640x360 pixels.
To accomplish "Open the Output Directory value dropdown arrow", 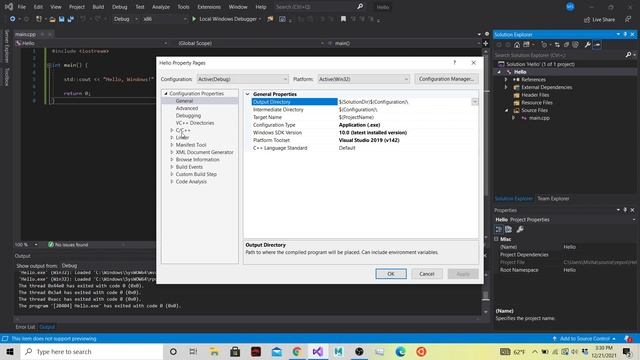I will (x=475, y=102).
